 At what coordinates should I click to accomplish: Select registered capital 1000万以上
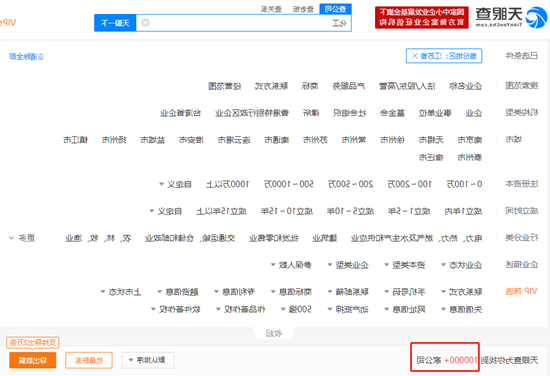[x=227, y=184]
